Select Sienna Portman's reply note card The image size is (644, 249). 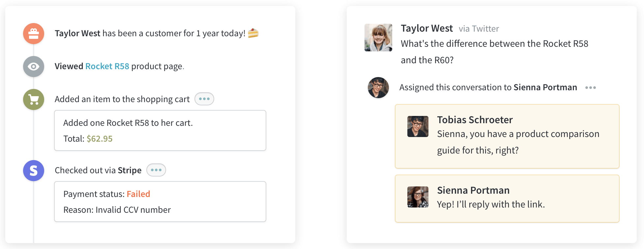point(507,199)
